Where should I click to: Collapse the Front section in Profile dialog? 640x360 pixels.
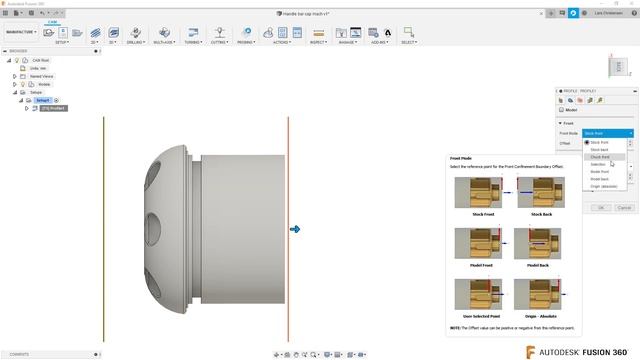coord(560,123)
